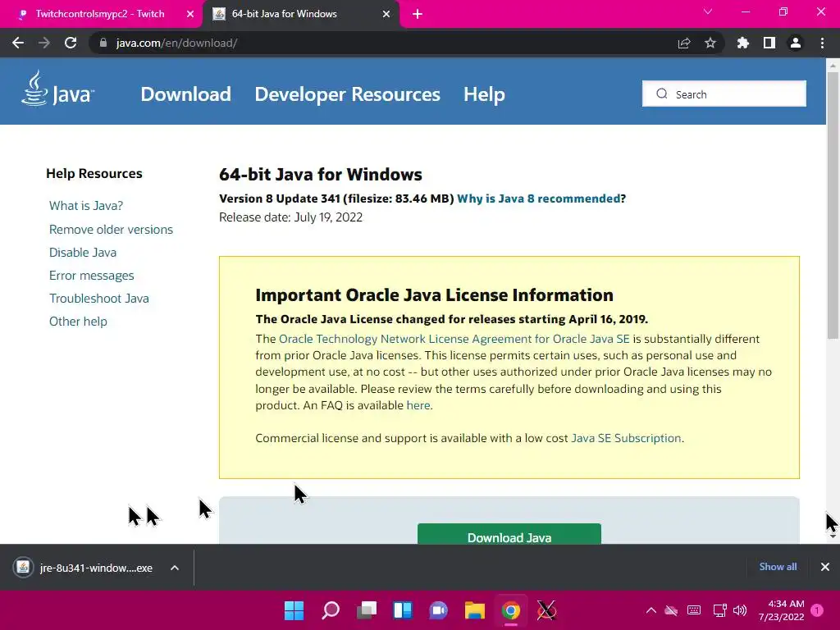Viewport: 840px width, 630px height.
Task: Open the Download menu on the Java site
Action: coord(186,94)
